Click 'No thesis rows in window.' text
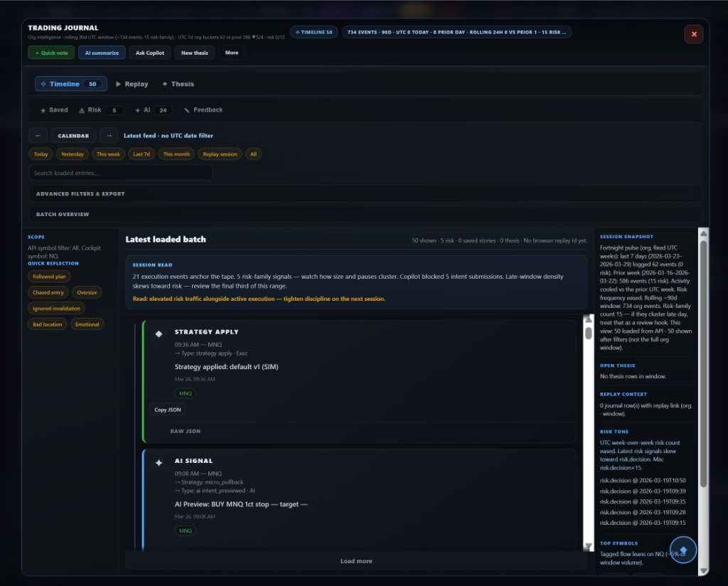 tap(633, 376)
